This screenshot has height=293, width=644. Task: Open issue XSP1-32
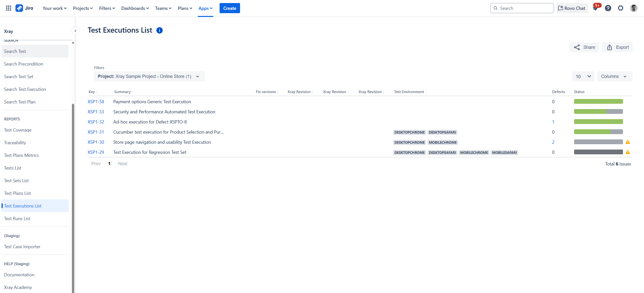96,122
